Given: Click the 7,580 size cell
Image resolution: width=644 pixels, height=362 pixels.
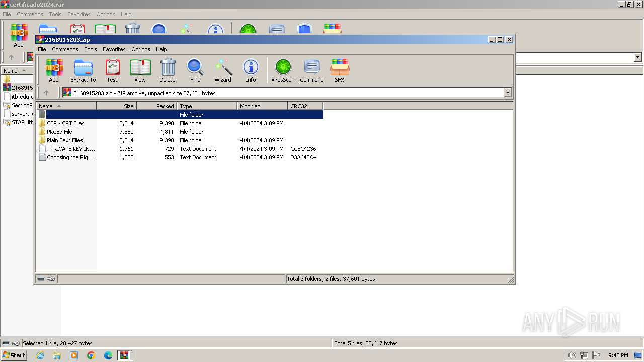Looking at the screenshot, I should pyautogui.click(x=126, y=132).
